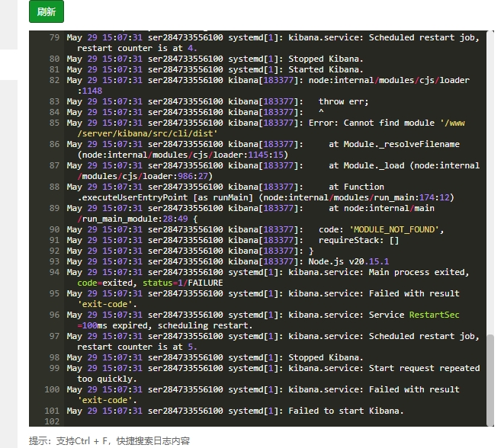This screenshot has height=448, width=504.
Task: Click 'requireStack: []' on line 91
Action: [358, 240]
